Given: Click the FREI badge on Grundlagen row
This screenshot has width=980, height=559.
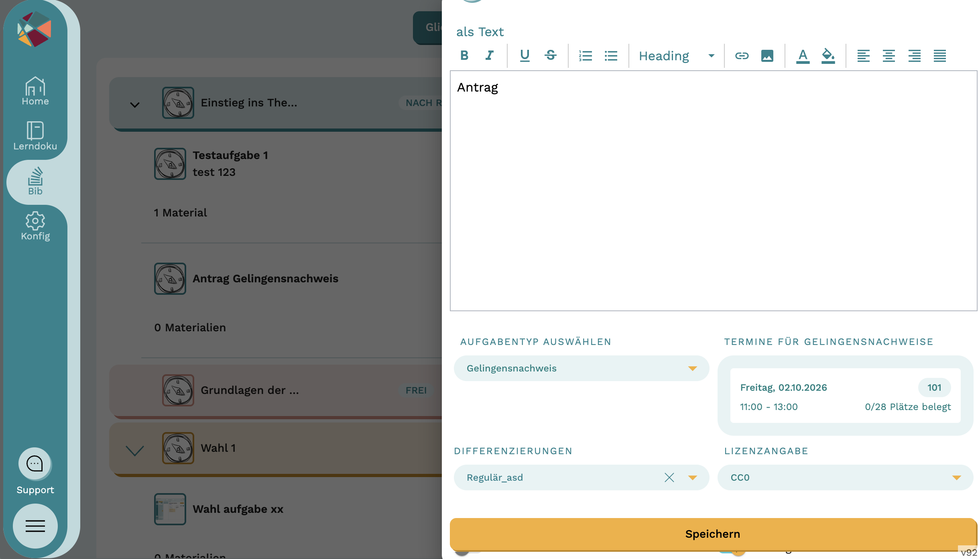Looking at the screenshot, I should pyautogui.click(x=416, y=390).
